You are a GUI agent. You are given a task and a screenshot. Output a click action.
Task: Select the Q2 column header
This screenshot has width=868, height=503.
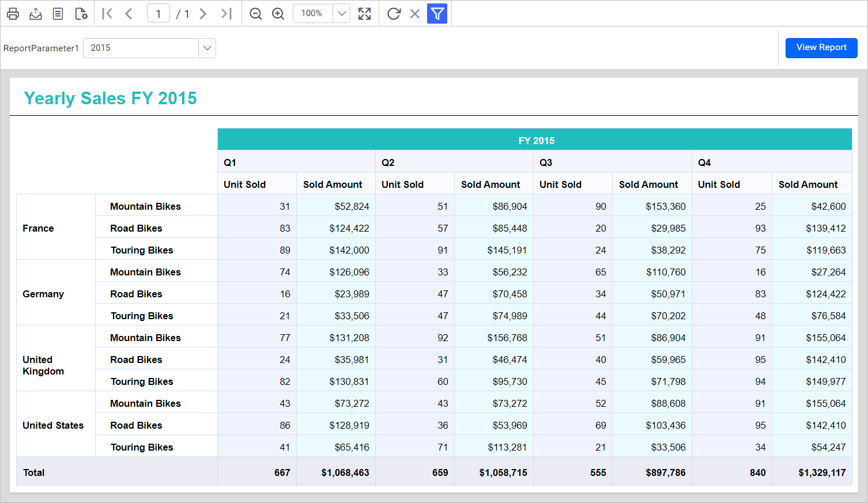454,162
